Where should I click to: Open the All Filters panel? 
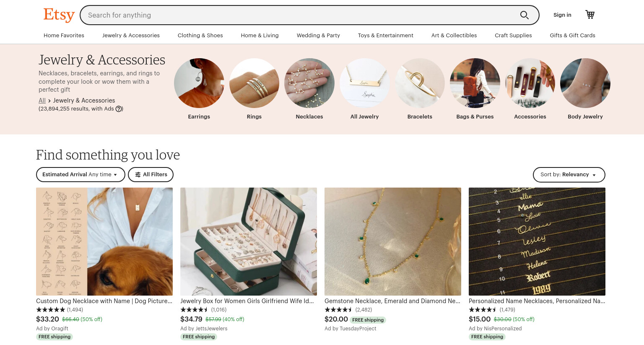click(151, 175)
